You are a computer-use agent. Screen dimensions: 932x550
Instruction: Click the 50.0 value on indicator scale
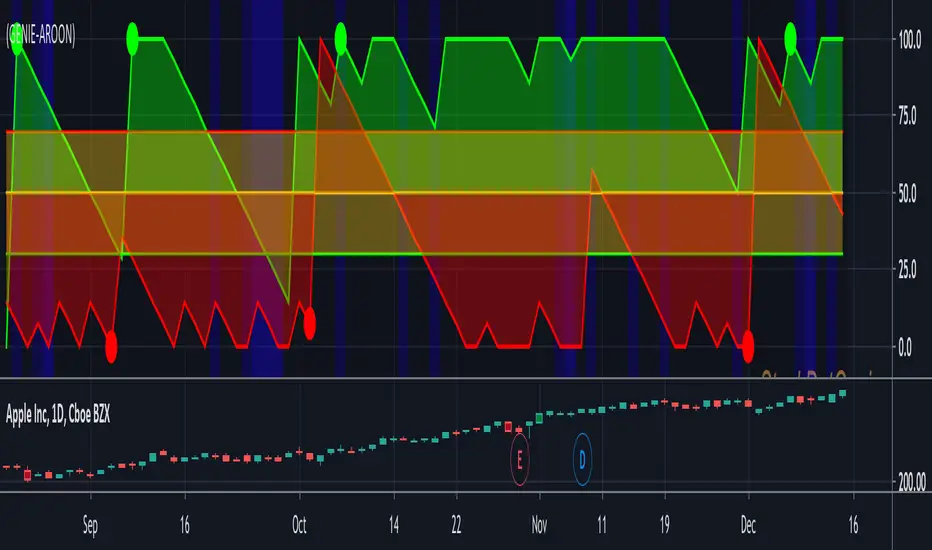[907, 194]
